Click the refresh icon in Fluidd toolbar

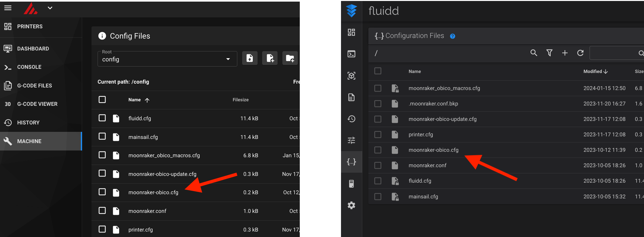(580, 53)
